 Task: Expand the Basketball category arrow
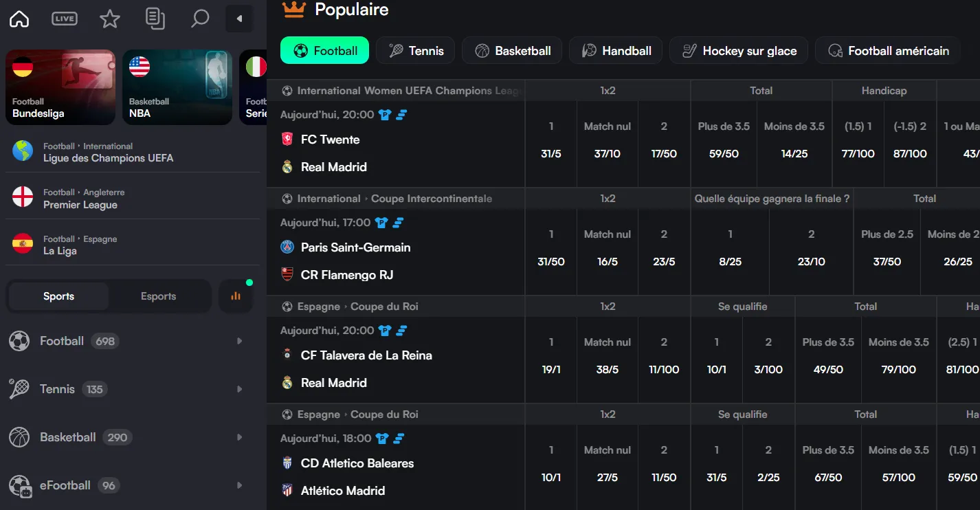pyautogui.click(x=239, y=437)
